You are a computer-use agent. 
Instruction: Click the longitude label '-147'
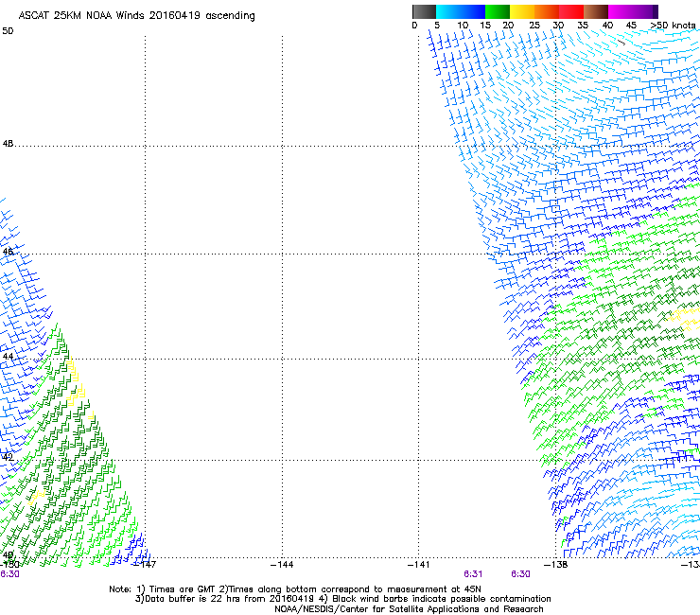pos(145,565)
